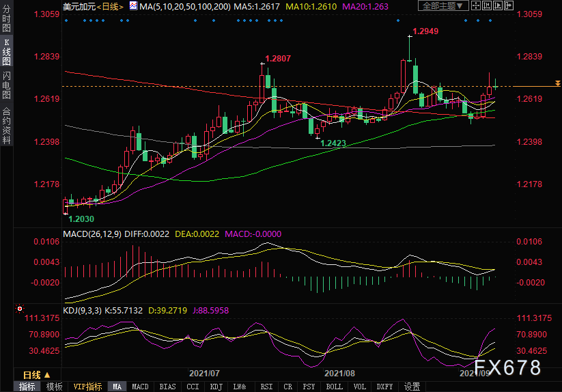
Task: Select the MACD indicator button
Action: (x=140, y=387)
